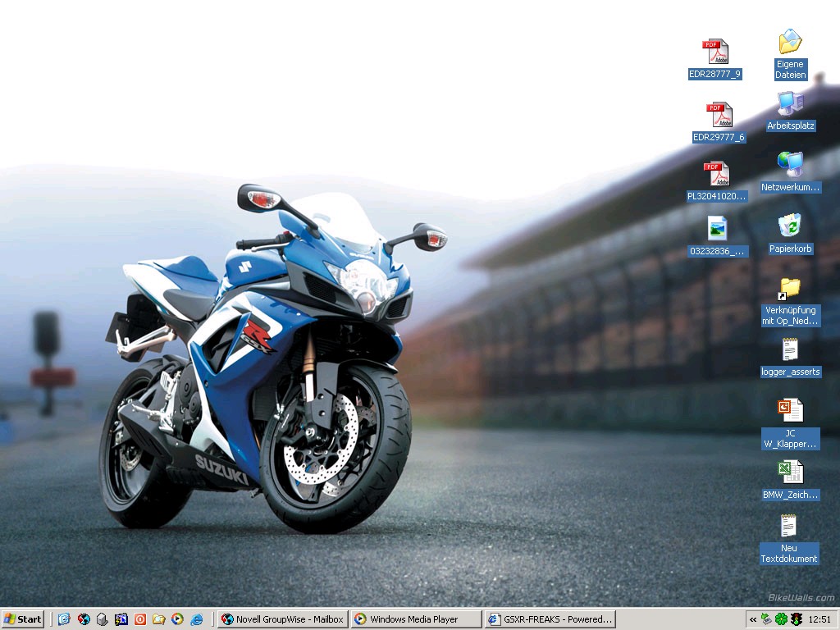Viewport: 840px width, 630px height.
Task: Click the PL32041020 PDF icon
Action: [x=717, y=175]
